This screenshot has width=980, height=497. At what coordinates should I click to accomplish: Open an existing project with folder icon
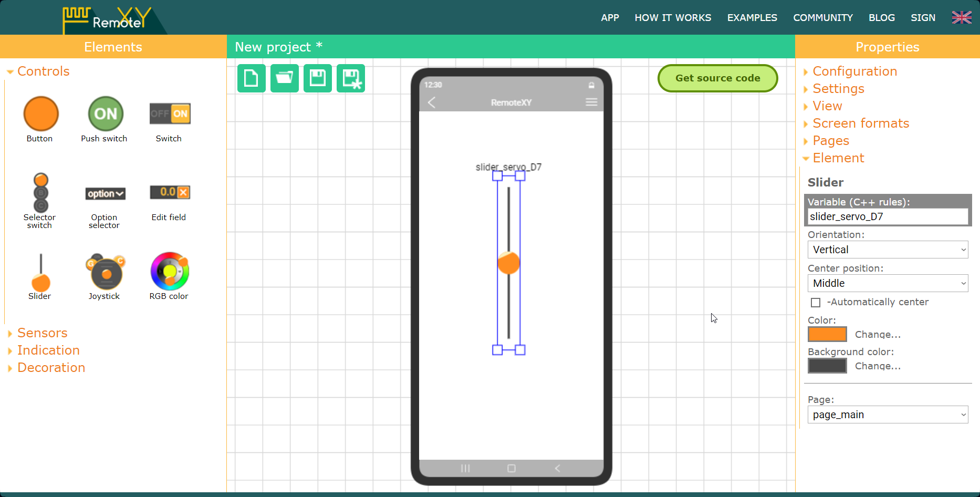(x=284, y=78)
